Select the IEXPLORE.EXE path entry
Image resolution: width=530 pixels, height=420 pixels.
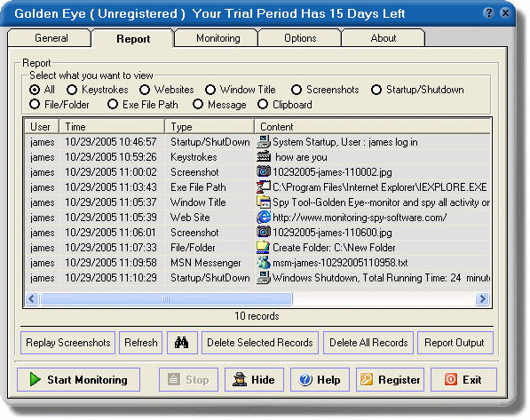point(380,187)
